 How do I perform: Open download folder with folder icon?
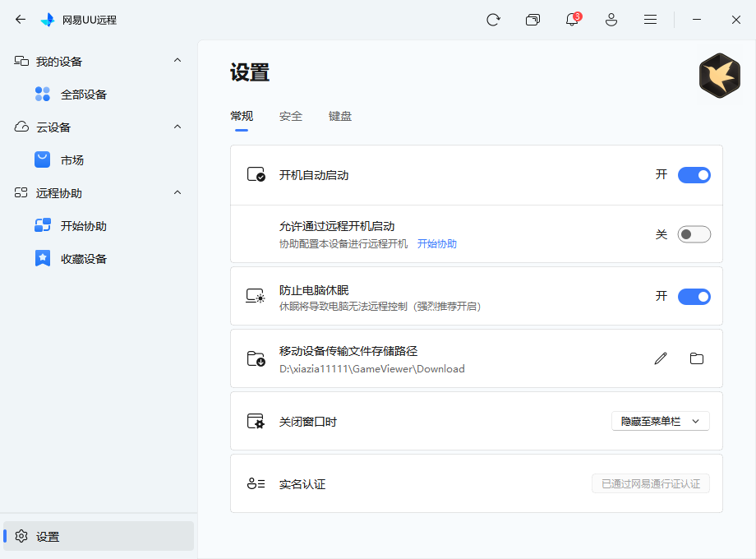[697, 358]
